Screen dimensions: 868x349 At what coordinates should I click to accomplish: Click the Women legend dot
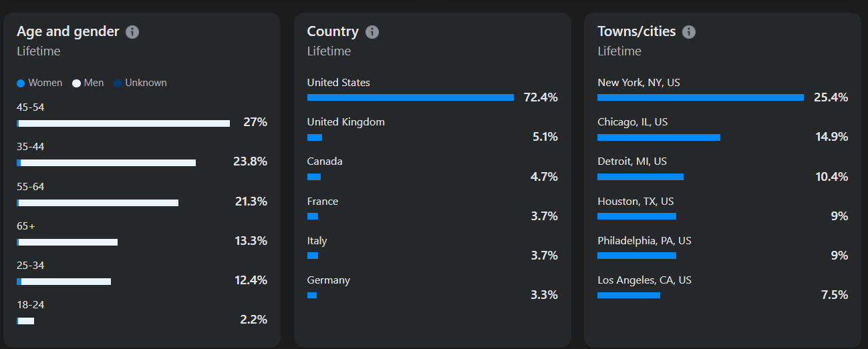click(x=21, y=83)
